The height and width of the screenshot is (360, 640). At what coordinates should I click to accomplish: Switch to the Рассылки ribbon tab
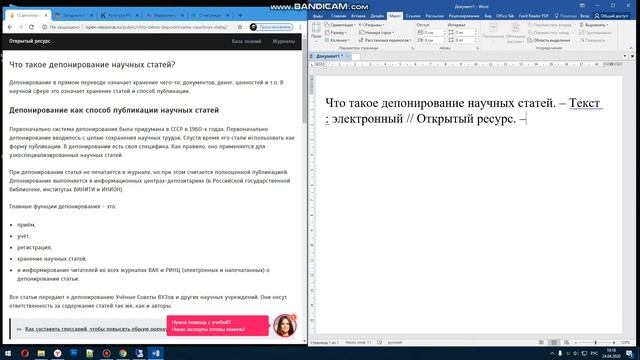point(434,16)
